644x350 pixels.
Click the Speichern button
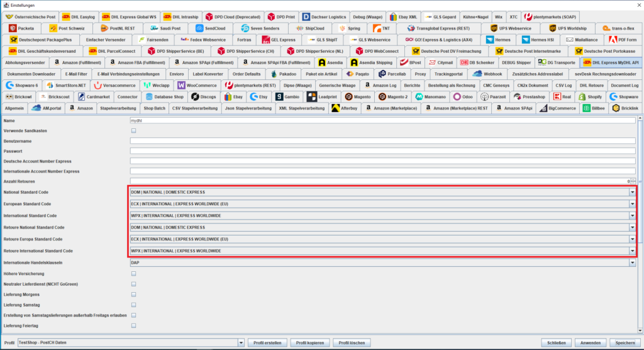tap(625, 342)
